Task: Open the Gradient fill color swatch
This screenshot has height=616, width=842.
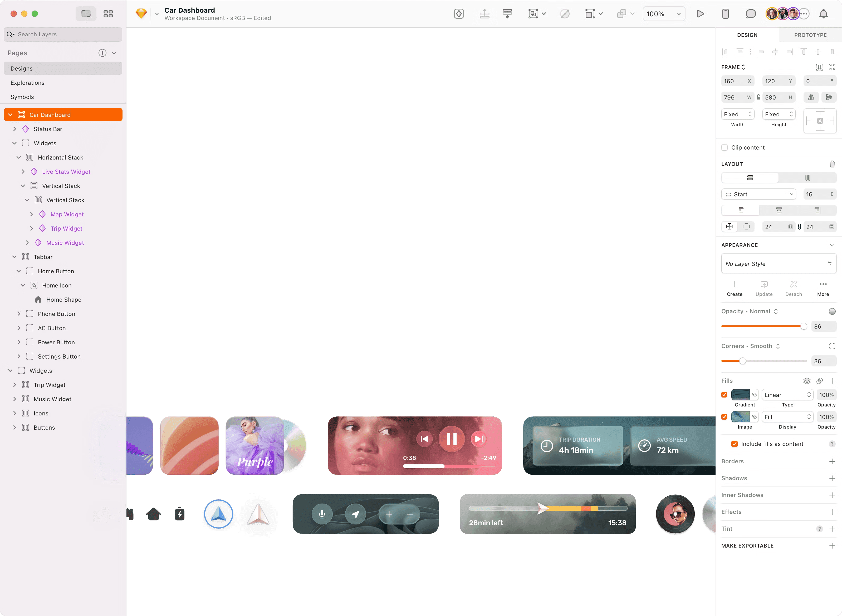Action: 740,395
